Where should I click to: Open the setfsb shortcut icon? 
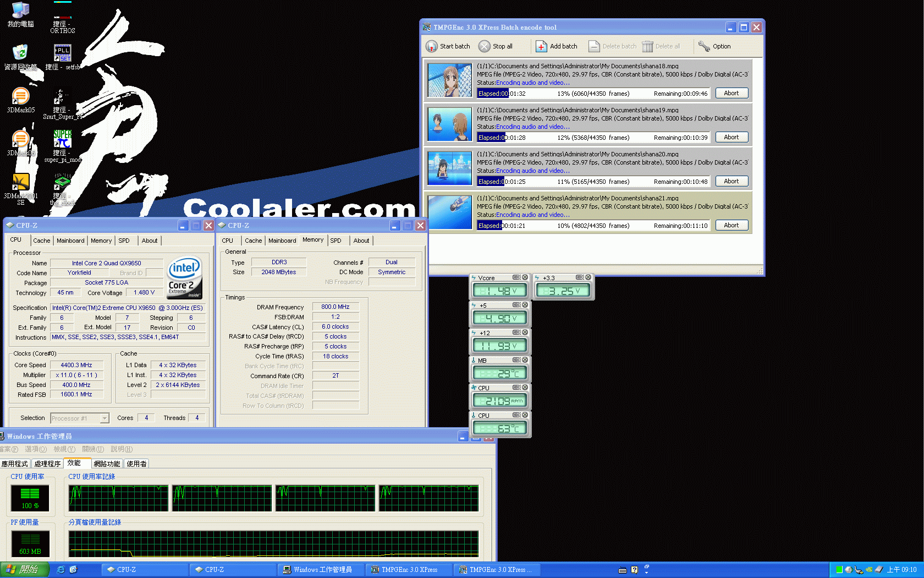[x=63, y=57]
